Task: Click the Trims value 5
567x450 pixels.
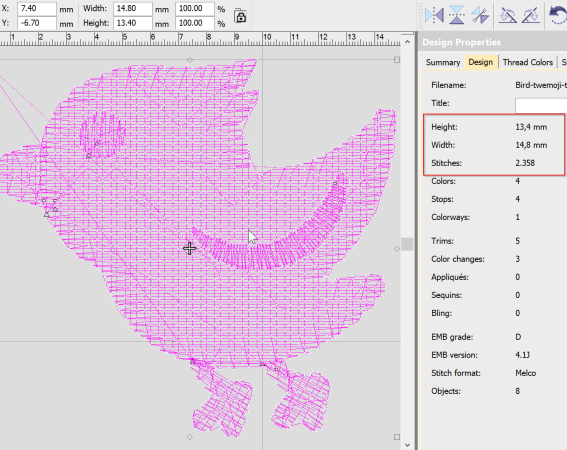Action: 518,241
